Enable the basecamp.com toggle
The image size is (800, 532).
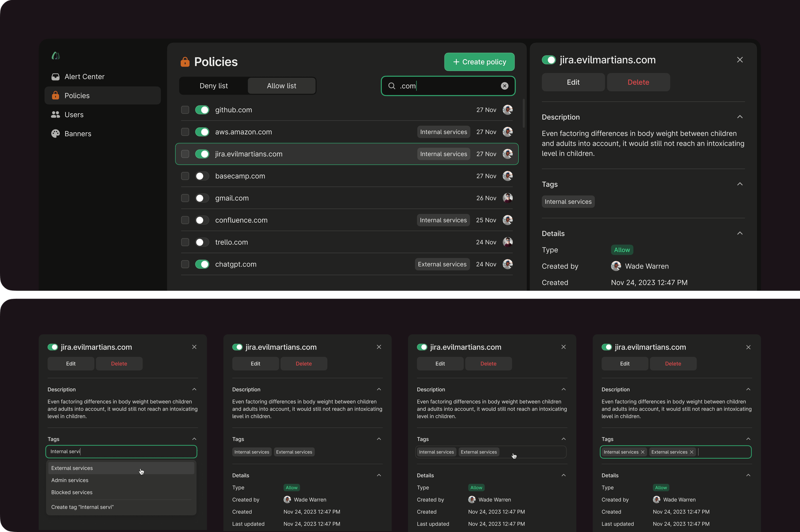click(x=202, y=176)
